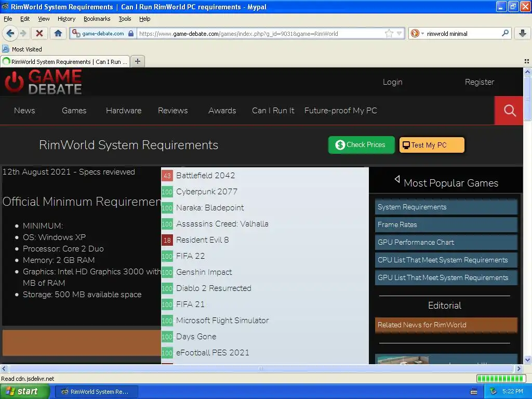Open the downloads arrow button
The height and width of the screenshot is (399, 532).
coord(523,33)
